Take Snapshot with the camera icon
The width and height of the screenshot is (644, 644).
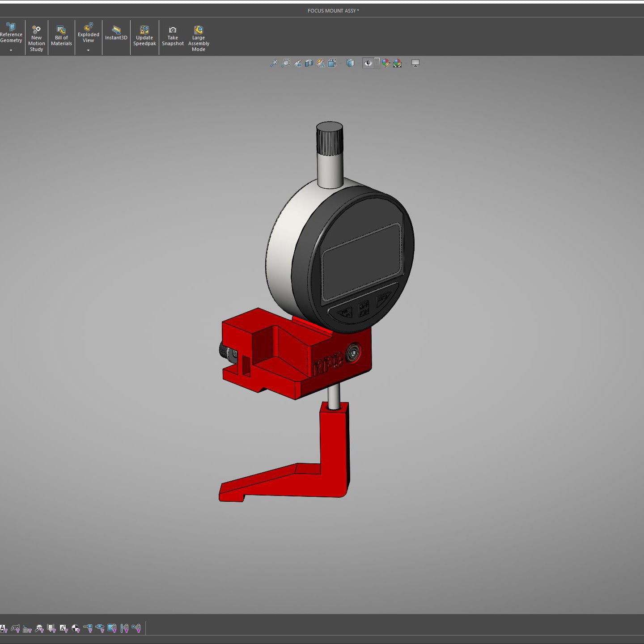(x=173, y=36)
